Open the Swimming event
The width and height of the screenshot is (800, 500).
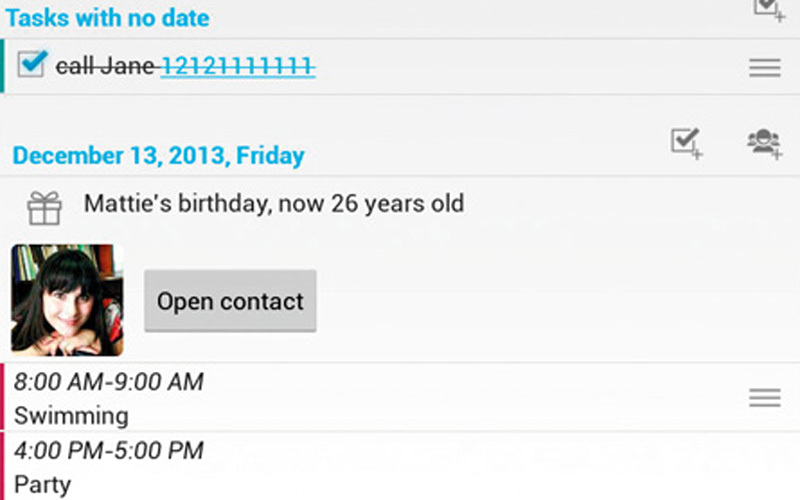(x=71, y=415)
